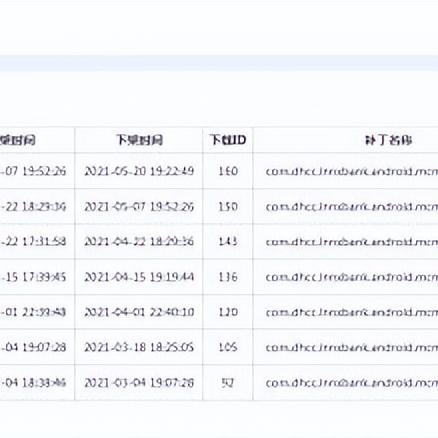Select the row with download ID 160
The height and width of the screenshot is (438, 438).
tap(219, 171)
